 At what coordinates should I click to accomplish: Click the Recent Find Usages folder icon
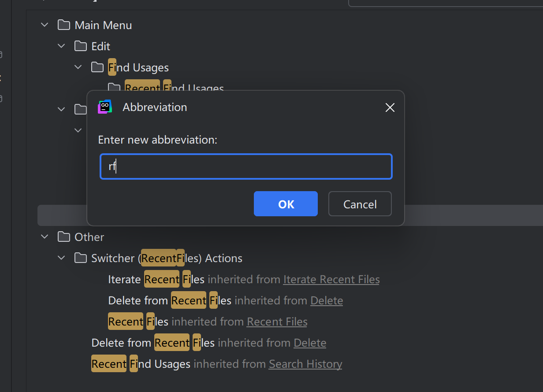[114, 87]
